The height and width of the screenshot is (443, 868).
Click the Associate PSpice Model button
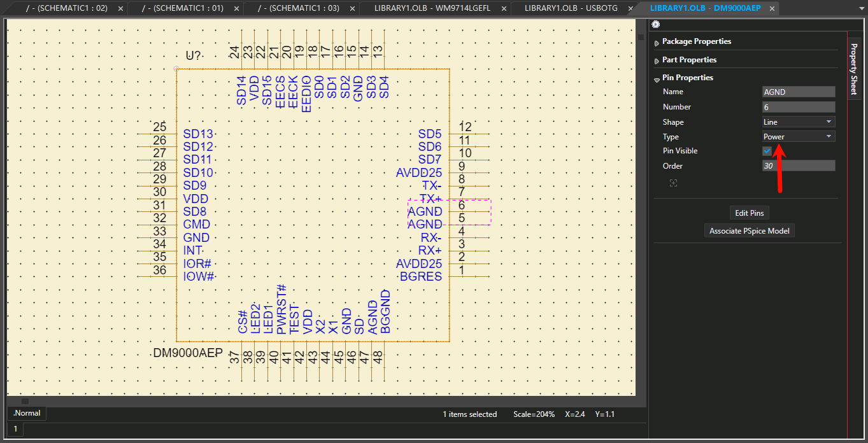pos(749,230)
